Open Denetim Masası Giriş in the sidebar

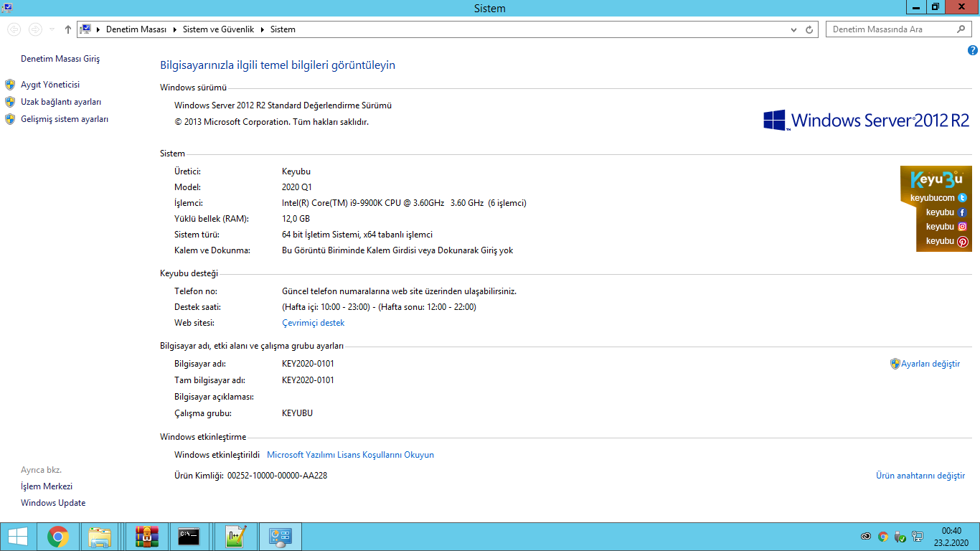pos(60,59)
